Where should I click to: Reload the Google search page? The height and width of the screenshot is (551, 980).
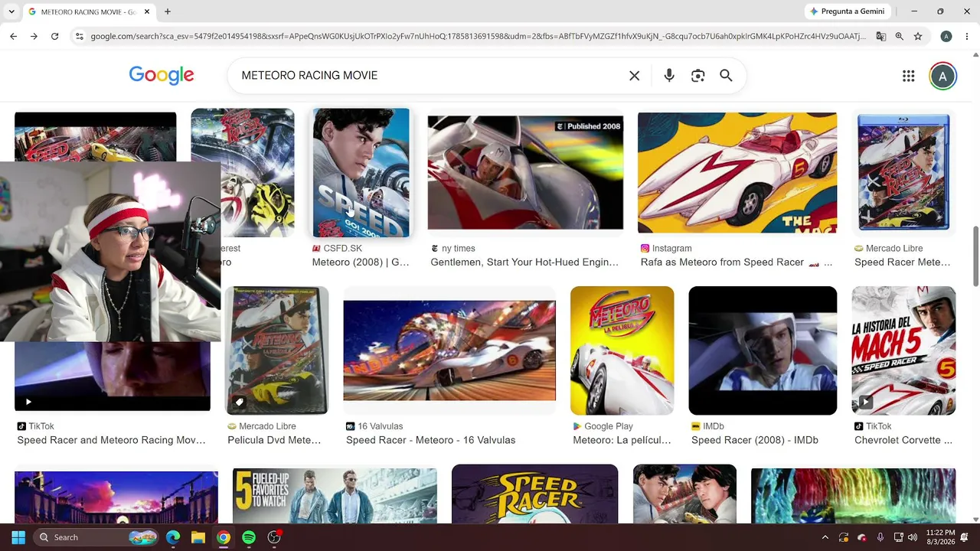54,36
